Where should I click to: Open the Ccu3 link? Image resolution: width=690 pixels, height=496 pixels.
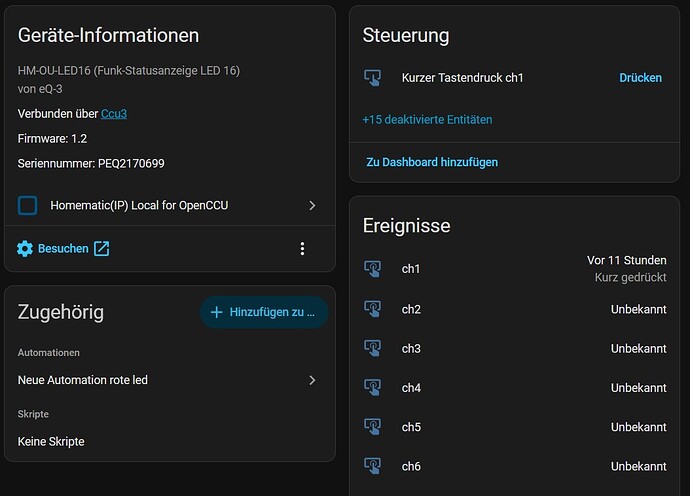click(x=114, y=114)
